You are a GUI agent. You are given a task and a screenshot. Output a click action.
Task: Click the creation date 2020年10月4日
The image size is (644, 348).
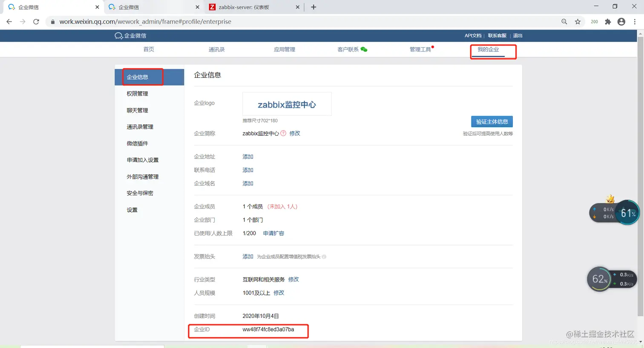(261, 316)
